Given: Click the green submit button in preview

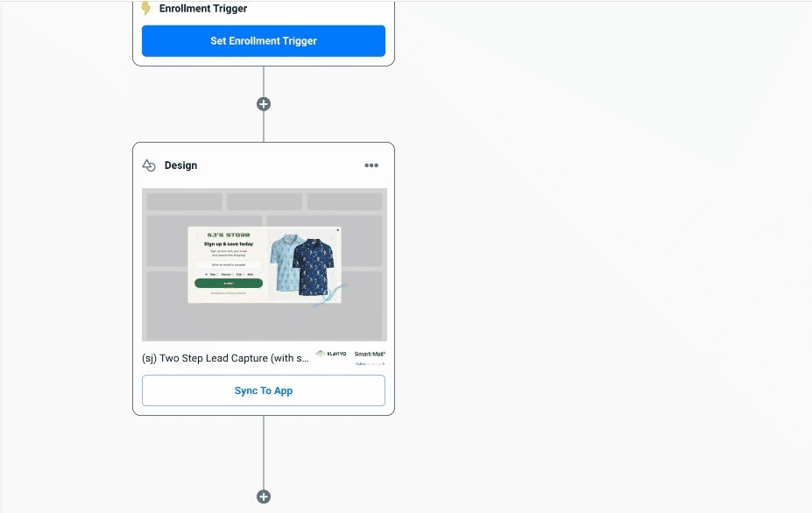Looking at the screenshot, I should pos(229,284).
